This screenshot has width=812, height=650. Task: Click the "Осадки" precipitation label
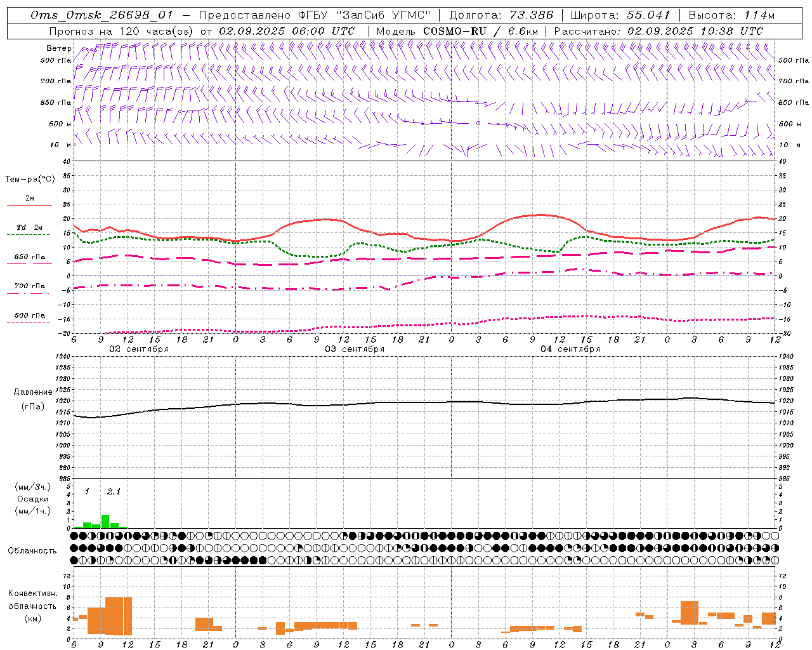tap(33, 499)
